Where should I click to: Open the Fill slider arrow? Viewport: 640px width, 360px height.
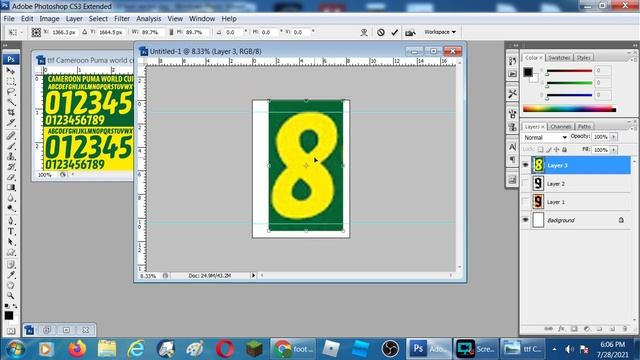(x=613, y=150)
